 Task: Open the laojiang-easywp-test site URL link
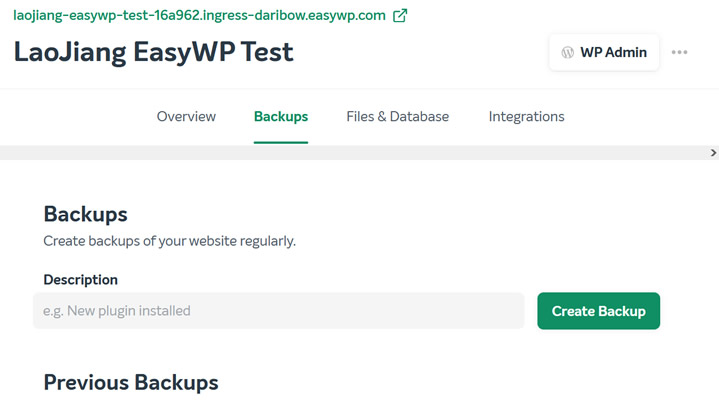[199, 15]
